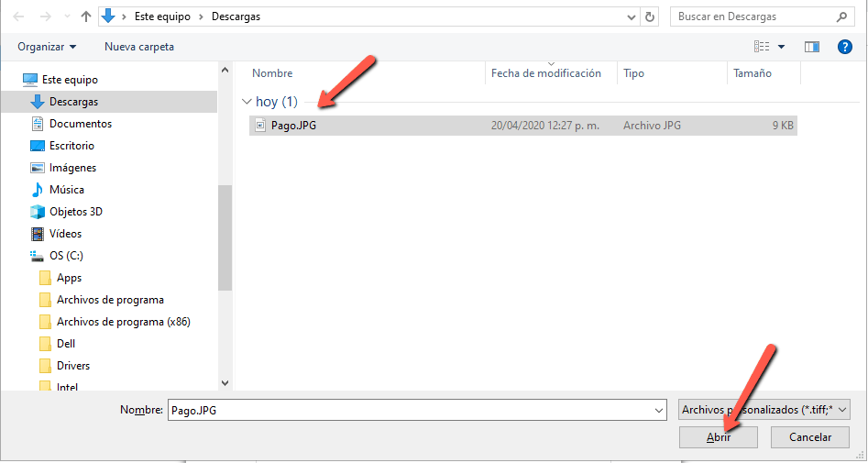
Task: Click the blue Descargas arrow icon in address bar
Action: [108, 17]
